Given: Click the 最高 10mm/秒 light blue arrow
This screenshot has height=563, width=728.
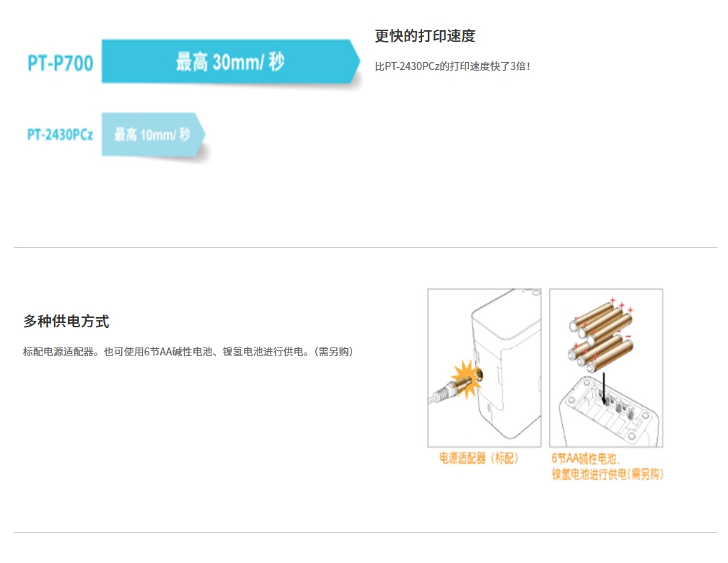Looking at the screenshot, I should 153,135.
